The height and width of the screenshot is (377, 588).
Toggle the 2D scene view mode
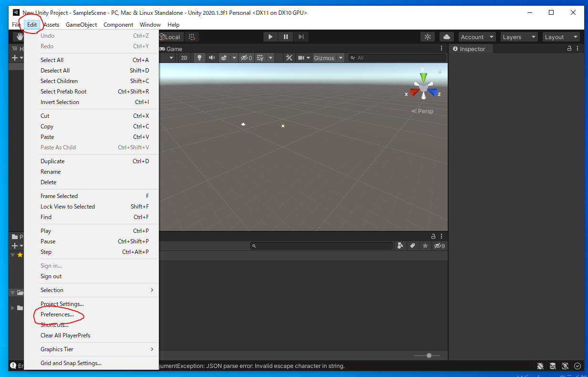point(184,58)
